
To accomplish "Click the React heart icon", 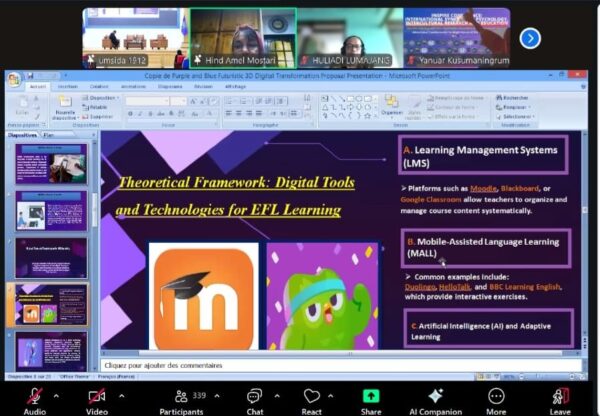I will click(312, 395).
